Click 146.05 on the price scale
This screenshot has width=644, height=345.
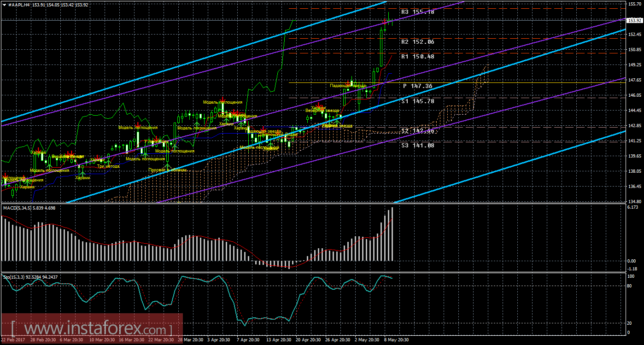point(635,95)
